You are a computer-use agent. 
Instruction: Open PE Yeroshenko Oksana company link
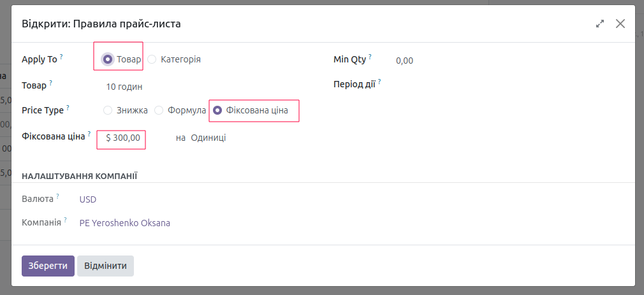(x=125, y=223)
